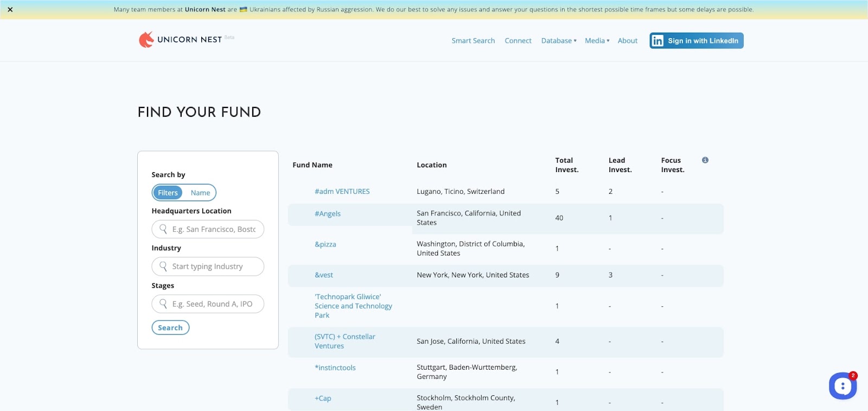868x411 pixels.
Task: Click the Unicorn Nest logo
Action: 180,40
